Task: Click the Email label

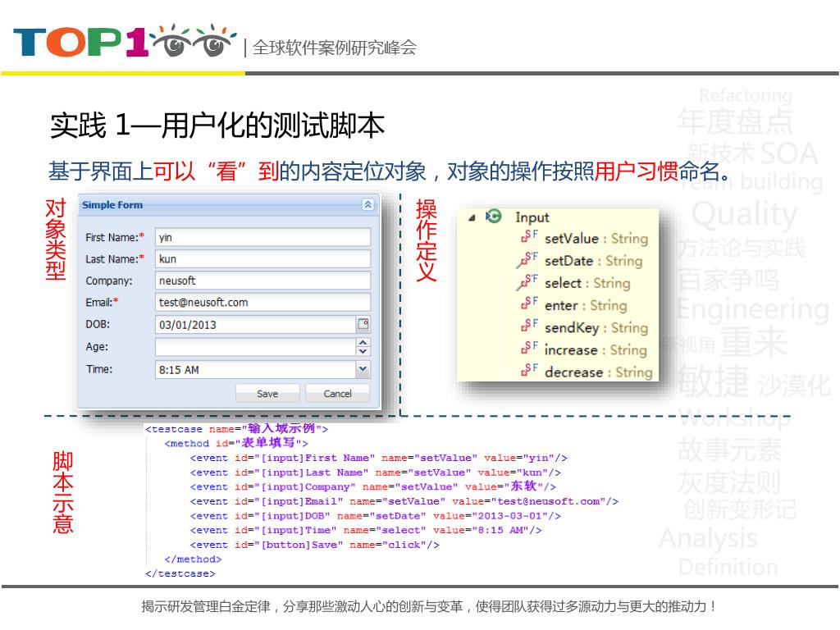Action: coord(102,303)
